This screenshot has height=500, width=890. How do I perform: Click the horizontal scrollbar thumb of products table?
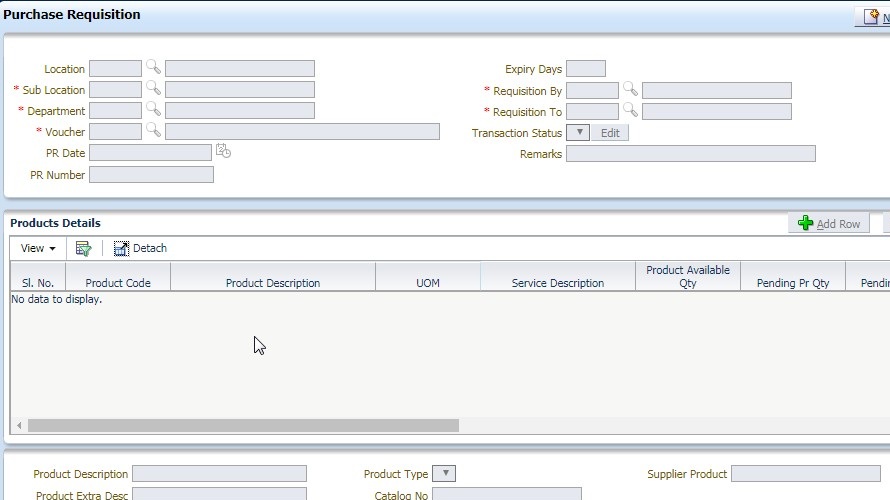[x=244, y=426]
